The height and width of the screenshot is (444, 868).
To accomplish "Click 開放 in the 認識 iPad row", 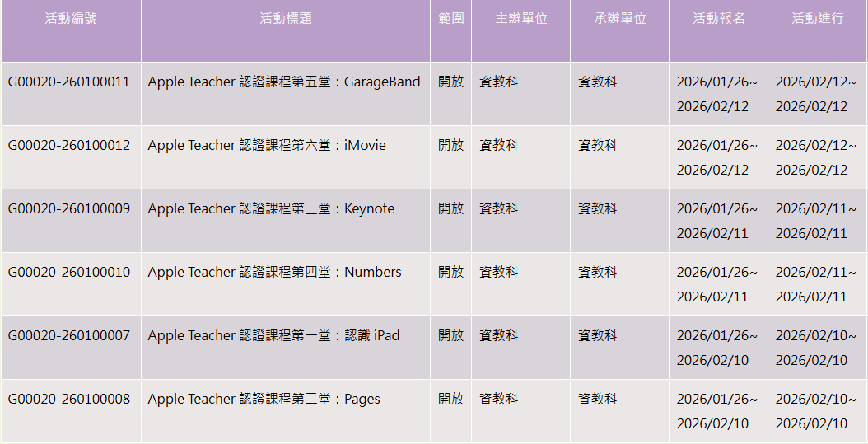I will [450, 335].
